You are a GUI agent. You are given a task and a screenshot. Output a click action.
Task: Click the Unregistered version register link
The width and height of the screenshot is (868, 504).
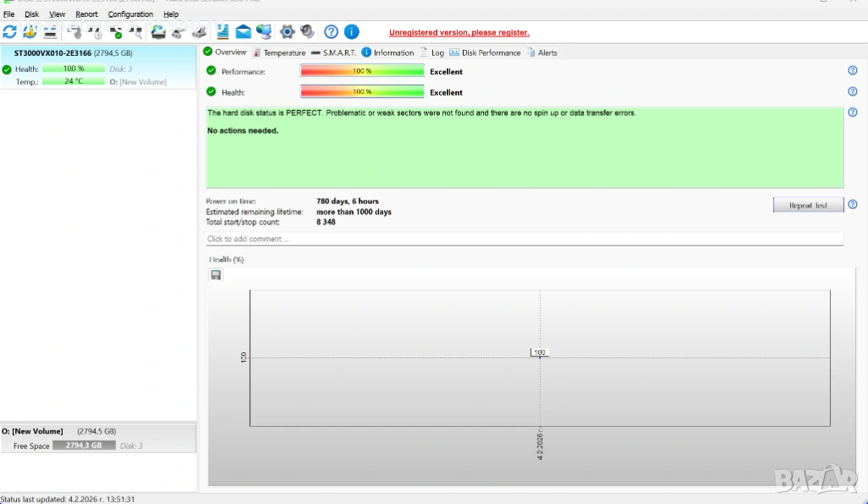coord(459,33)
